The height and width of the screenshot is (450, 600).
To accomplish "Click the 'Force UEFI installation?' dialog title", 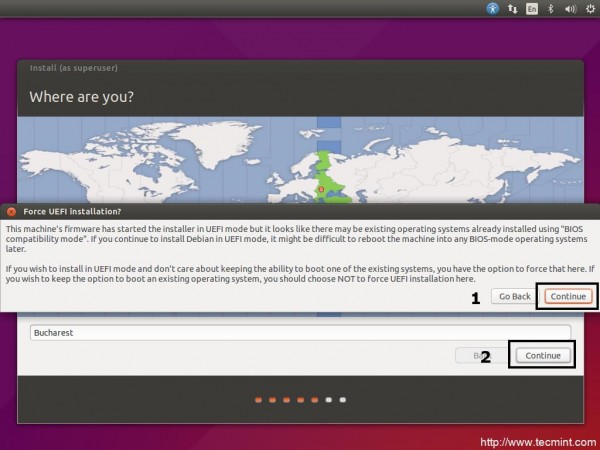I will coord(72,212).
